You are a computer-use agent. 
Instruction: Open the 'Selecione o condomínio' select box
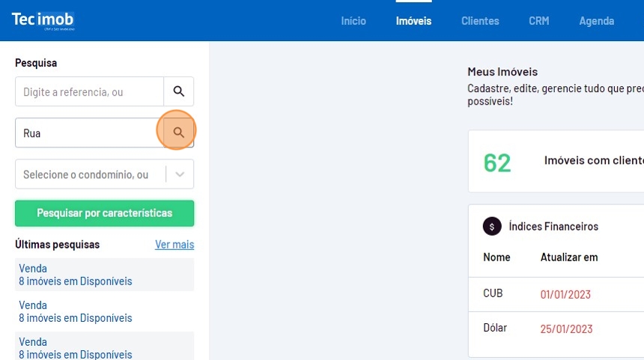point(90,174)
